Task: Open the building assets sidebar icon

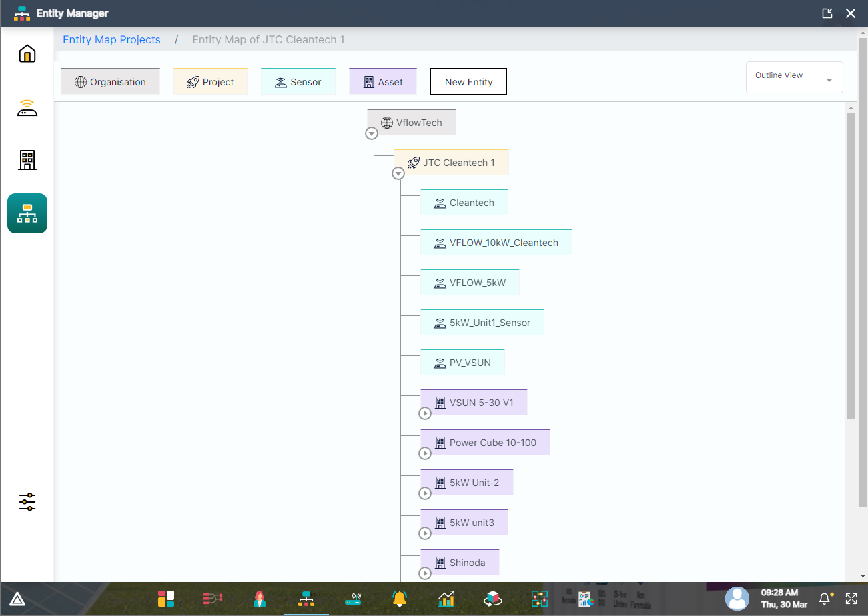Action: click(27, 160)
